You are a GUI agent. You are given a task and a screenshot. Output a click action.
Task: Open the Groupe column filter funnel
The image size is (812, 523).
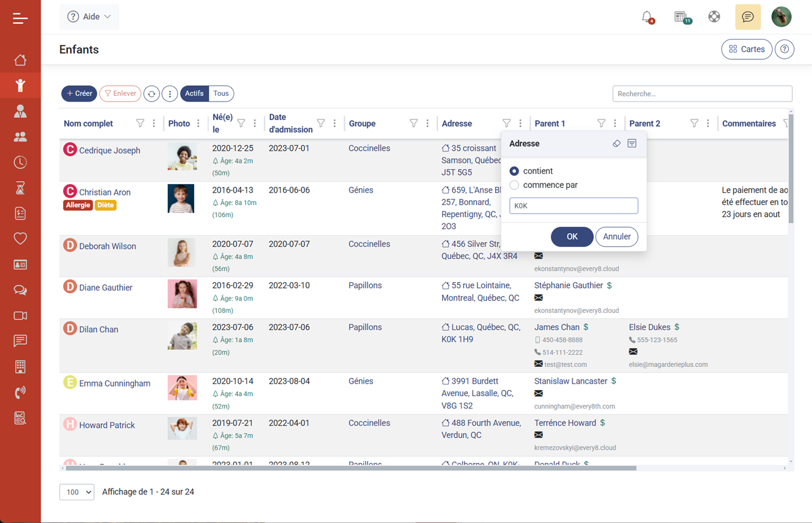[x=414, y=123]
